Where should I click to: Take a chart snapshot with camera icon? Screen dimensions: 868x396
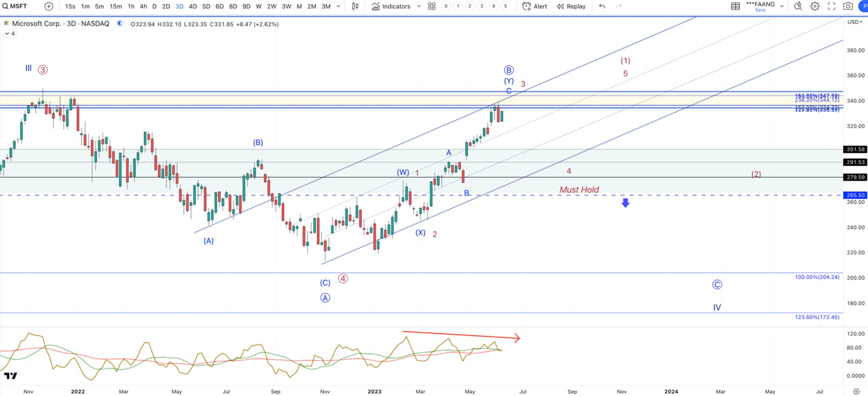pos(848,6)
